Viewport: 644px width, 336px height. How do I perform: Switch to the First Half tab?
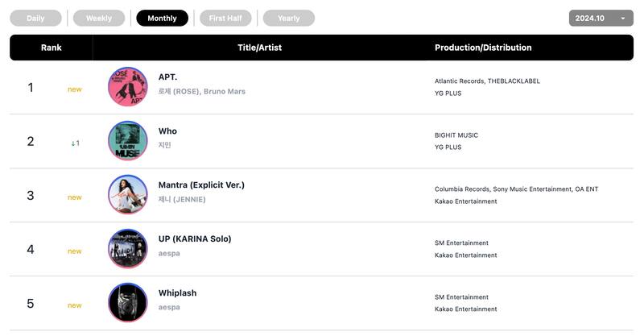225,18
